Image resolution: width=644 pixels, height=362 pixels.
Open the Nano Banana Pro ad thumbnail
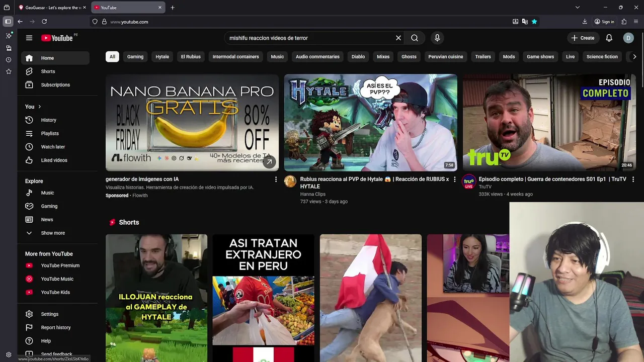pyautogui.click(x=192, y=123)
